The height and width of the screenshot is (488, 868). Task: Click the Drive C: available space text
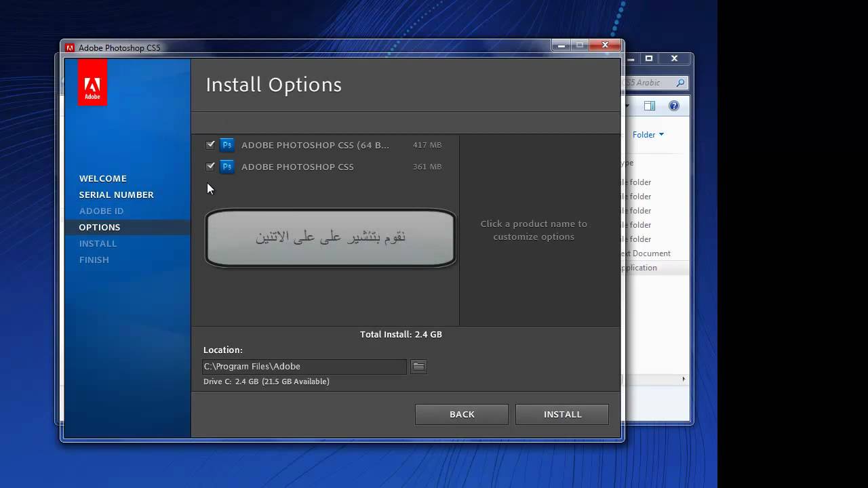267,382
